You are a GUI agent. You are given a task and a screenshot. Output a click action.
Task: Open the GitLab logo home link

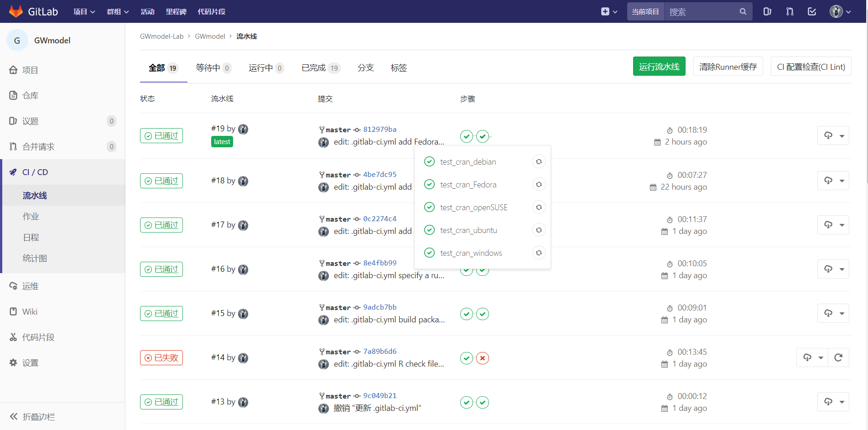[x=34, y=11]
